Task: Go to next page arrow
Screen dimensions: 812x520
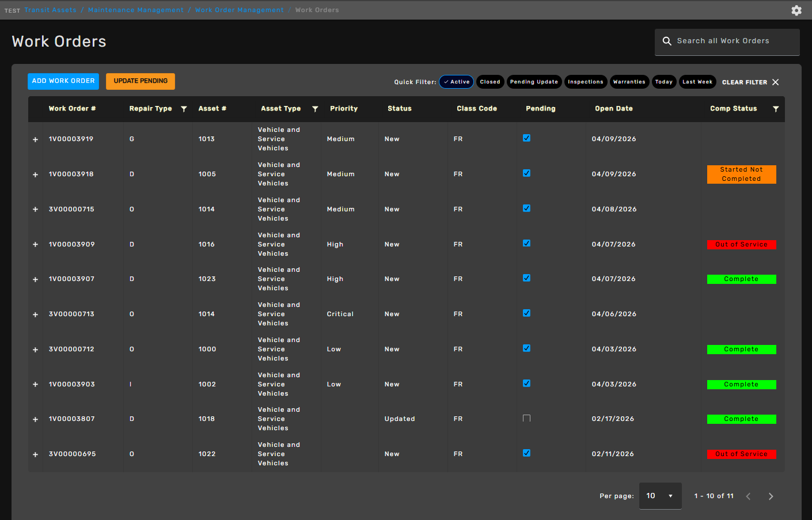Action: click(x=771, y=496)
